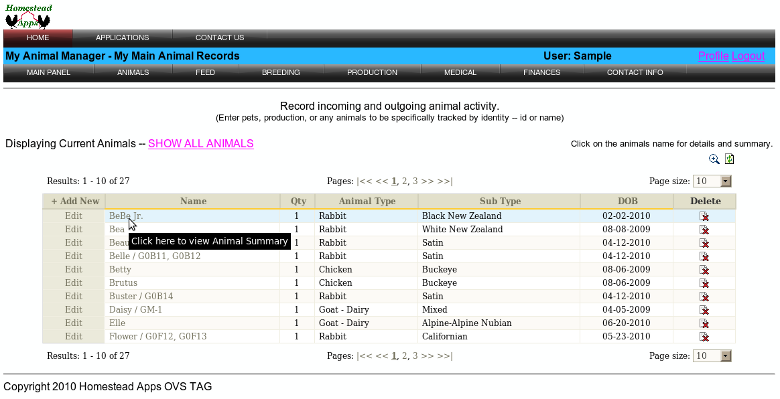
Task: Delete the Belle / G0B11 record
Action: pos(704,256)
